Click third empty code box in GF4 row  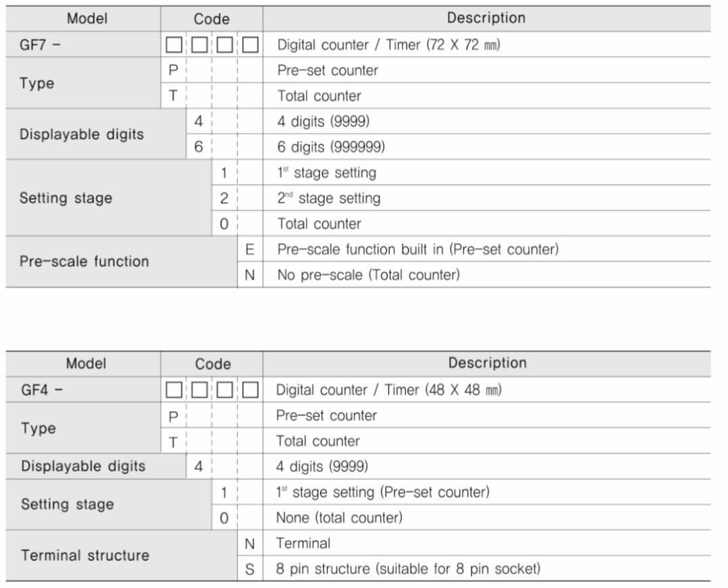225,390
